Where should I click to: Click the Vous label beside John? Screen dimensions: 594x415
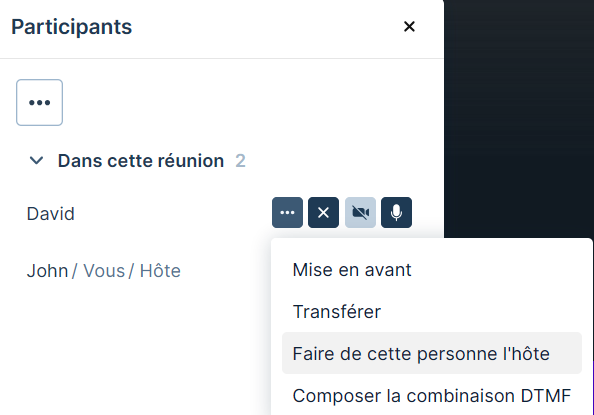(x=104, y=271)
